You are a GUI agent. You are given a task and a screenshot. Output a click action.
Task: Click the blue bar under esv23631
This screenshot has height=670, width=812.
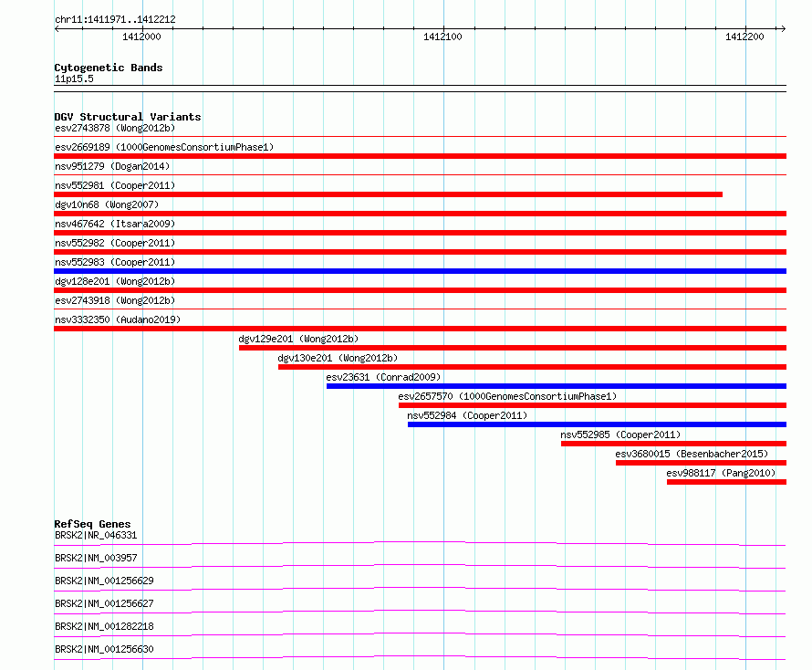(x=557, y=386)
